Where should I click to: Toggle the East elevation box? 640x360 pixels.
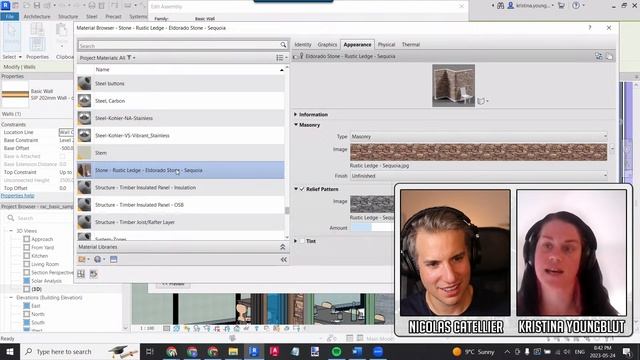pos(27,306)
